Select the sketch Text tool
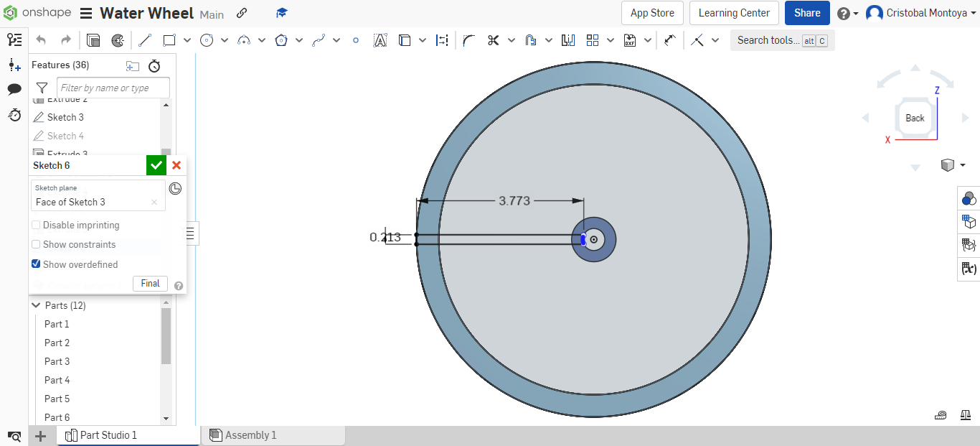 click(380, 40)
